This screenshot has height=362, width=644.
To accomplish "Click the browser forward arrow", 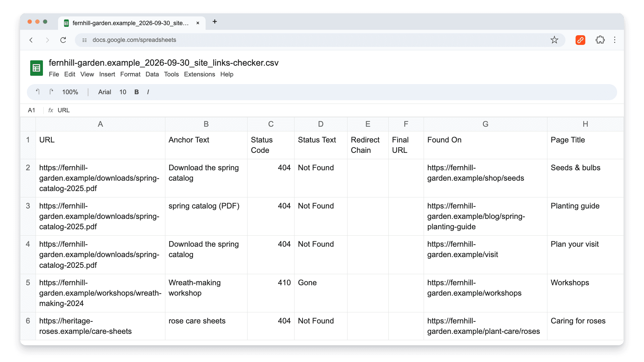I will 47,40.
